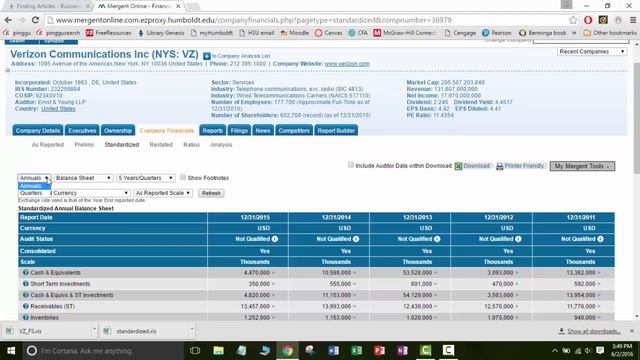Open Excel from the taskbar
This screenshot has width=640, height=360.
tap(356, 351)
